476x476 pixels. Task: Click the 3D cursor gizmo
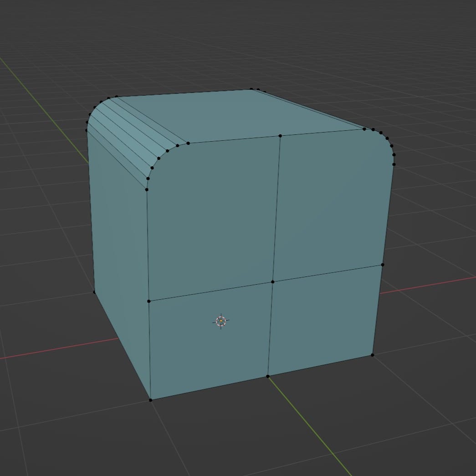(221, 321)
